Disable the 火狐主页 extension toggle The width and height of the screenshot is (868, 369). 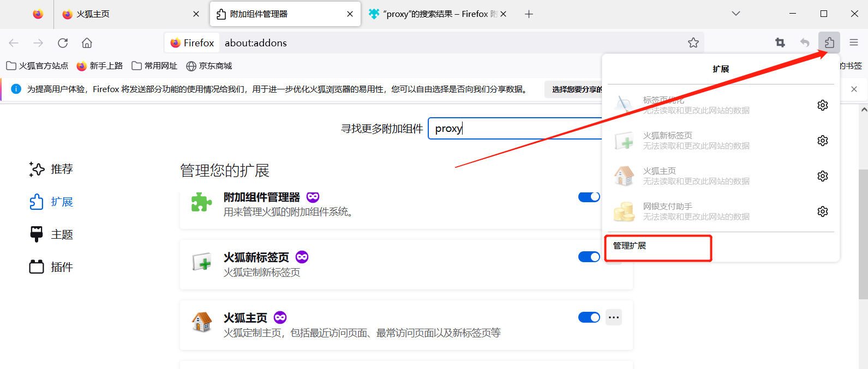pos(589,317)
